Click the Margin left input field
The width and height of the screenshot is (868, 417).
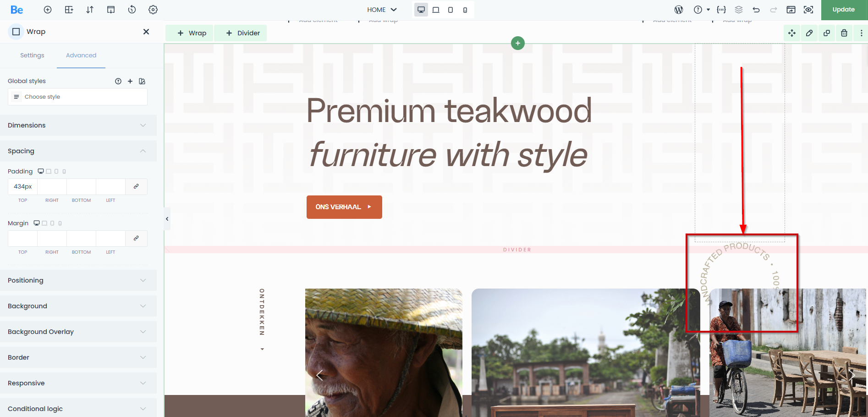tap(110, 239)
